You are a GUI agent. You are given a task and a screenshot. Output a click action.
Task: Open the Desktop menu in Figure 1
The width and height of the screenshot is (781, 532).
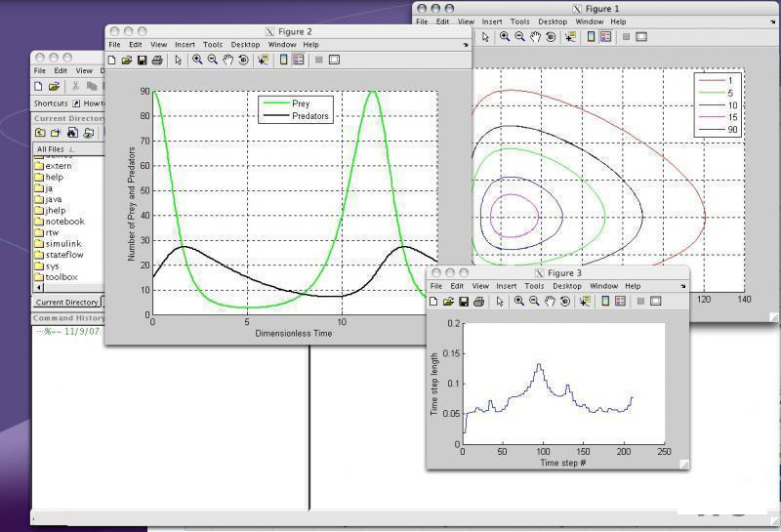pyautogui.click(x=553, y=21)
